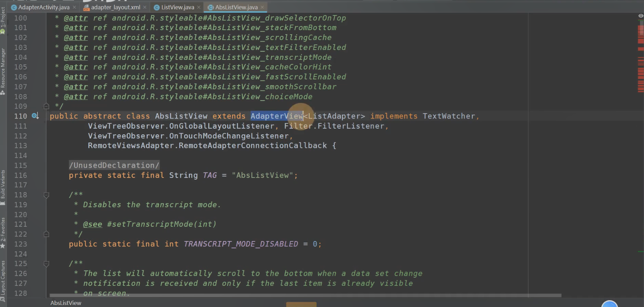Click the horizontal scrollbar of the editor
This screenshot has height=307, width=644.
point(305,295)
